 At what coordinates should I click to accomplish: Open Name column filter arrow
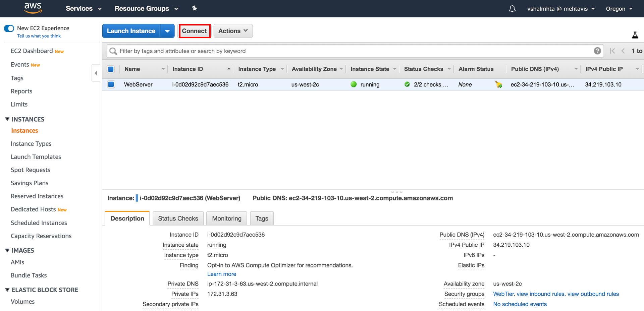point(163,69)
